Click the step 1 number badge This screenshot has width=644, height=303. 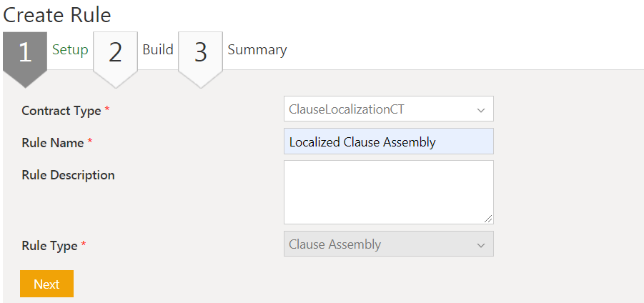coord(25,52)
